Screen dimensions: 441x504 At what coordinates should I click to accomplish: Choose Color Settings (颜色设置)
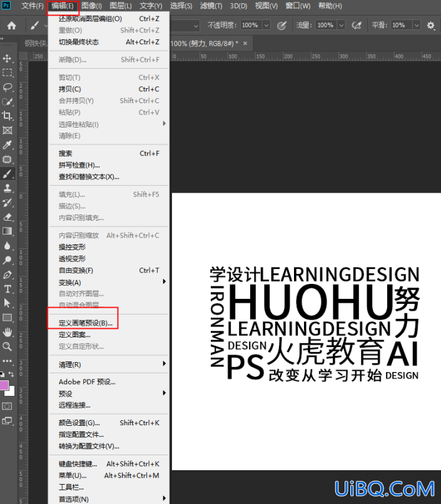109,423
